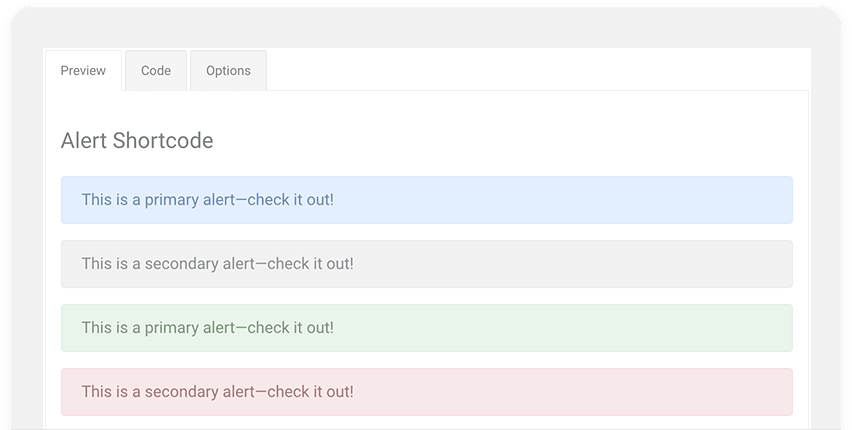Viewport: 852px width, 430px height.
Task: Click the word "Alert" in the heading
Action: [x=84, y=141]
